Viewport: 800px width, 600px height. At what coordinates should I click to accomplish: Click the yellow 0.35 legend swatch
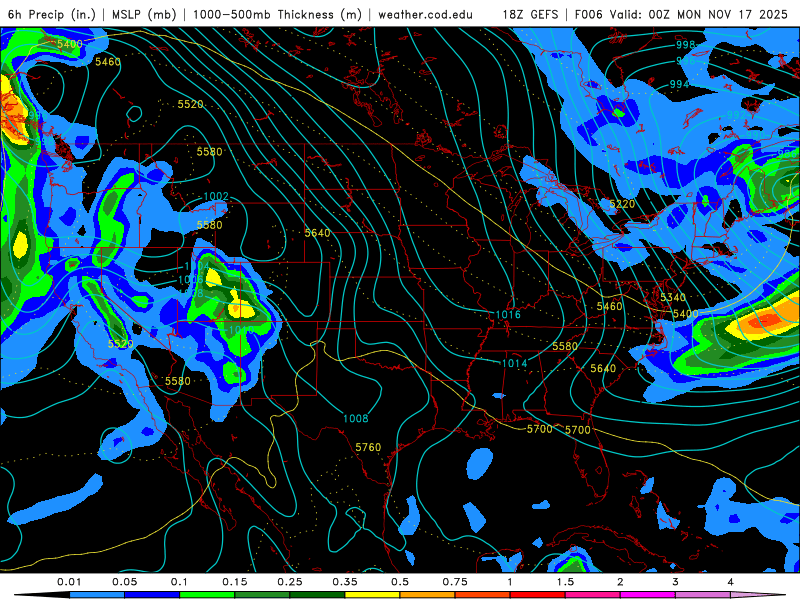pos(372,595)
